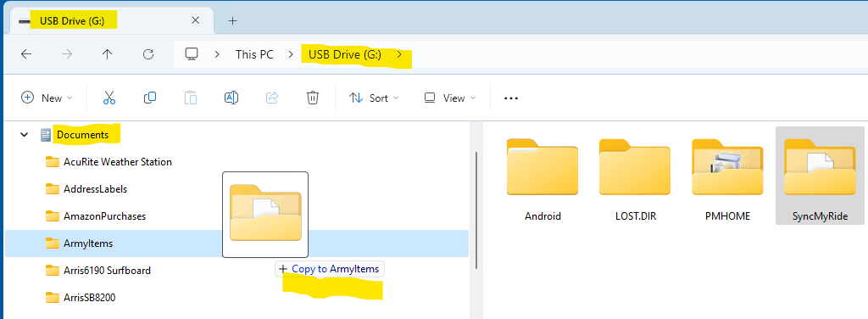Open the View dropdown menu

point(449,98)
